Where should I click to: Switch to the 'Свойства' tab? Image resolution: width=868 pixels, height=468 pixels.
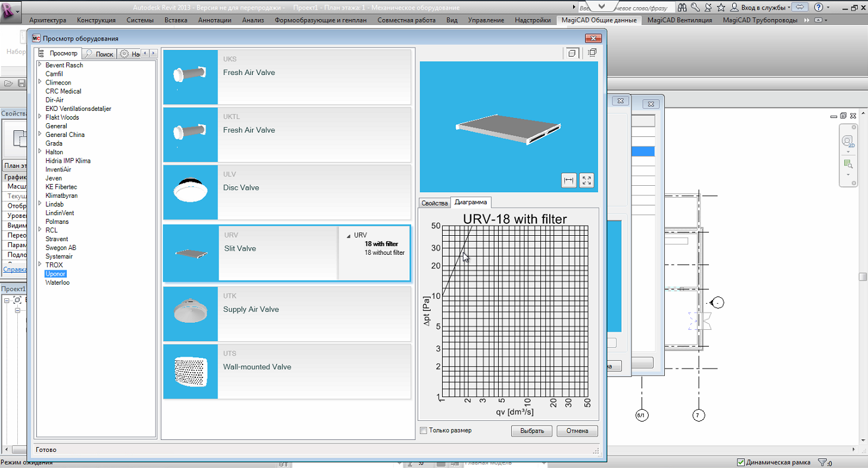point(434,203)
